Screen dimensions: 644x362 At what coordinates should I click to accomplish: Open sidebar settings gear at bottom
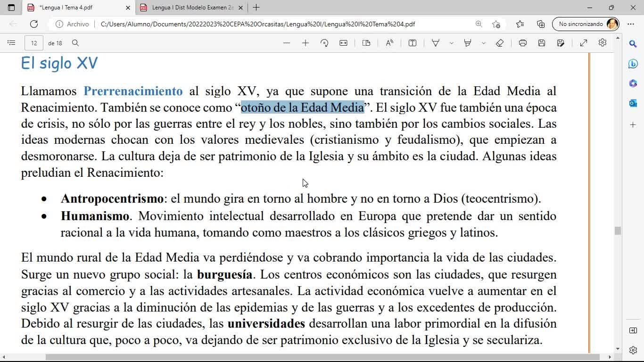point(633,350)
